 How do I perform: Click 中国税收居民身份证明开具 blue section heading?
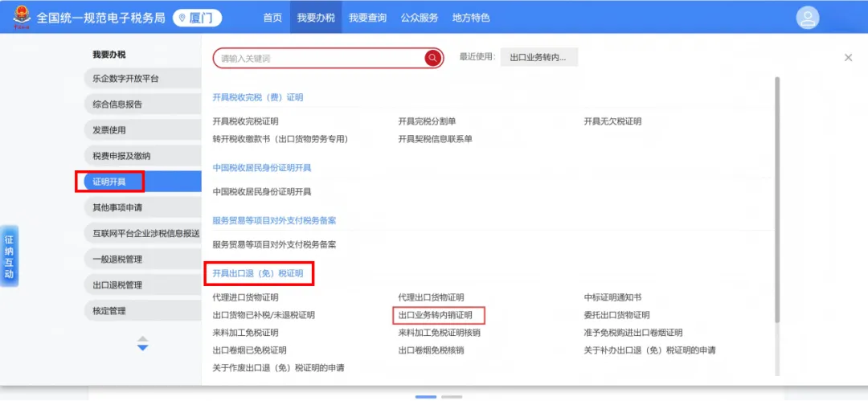[x=262, y=168]
